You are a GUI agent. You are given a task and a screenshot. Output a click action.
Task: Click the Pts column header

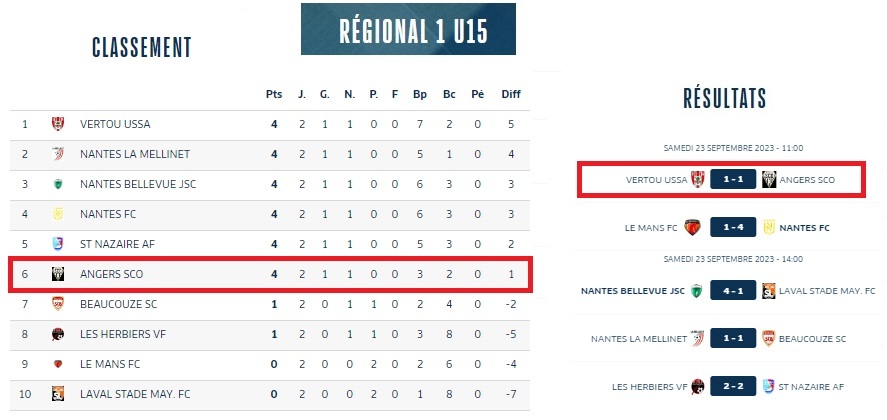click(274, 94)
